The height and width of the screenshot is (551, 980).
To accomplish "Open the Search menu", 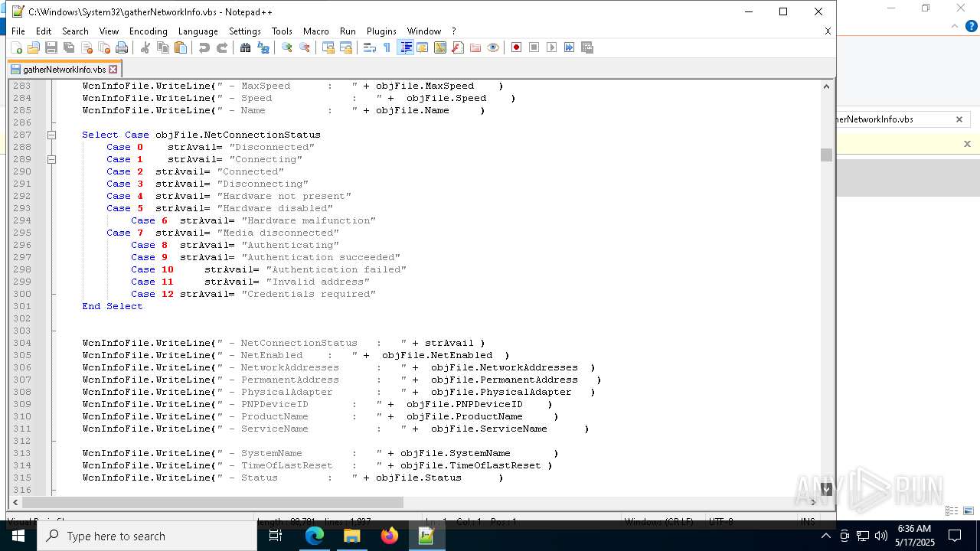I will [x=75, y=31].
